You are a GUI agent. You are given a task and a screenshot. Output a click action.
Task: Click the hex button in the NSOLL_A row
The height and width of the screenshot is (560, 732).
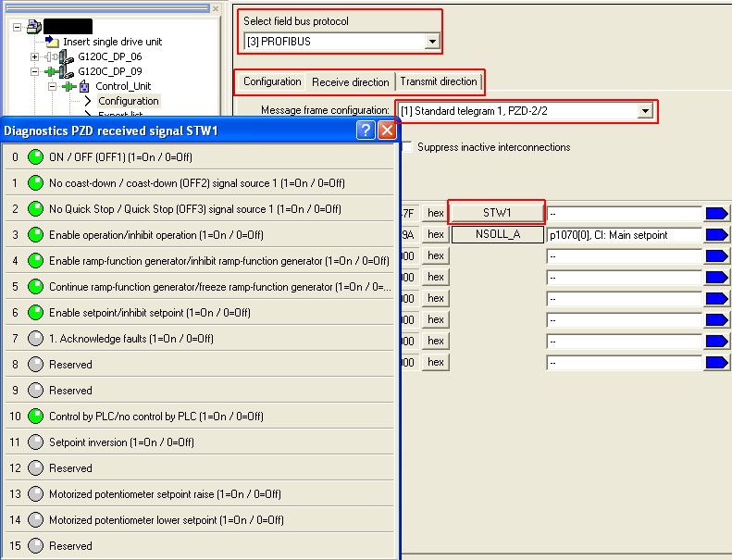(436, 234)
